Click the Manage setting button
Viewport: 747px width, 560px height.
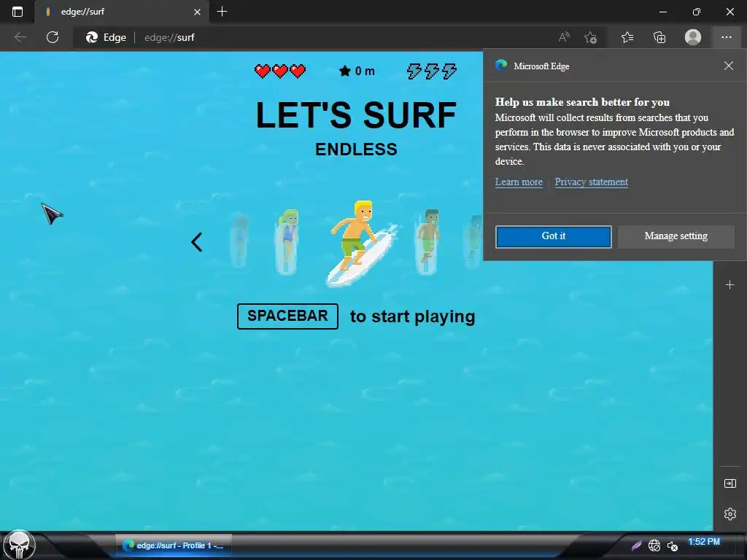(x=676, y=237)
